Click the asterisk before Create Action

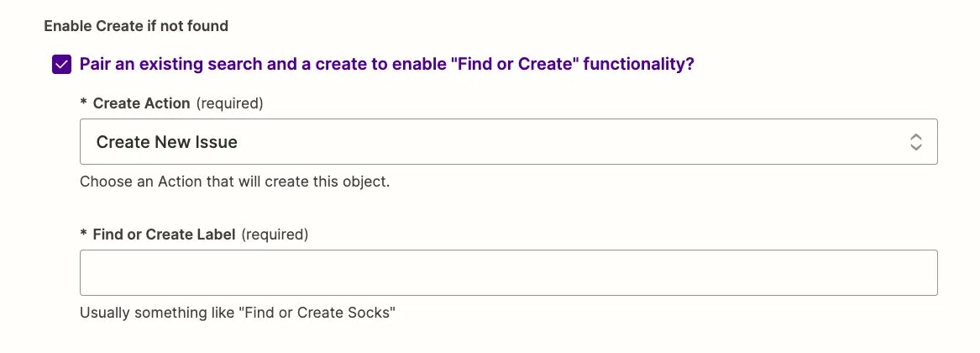pos(84,103)
